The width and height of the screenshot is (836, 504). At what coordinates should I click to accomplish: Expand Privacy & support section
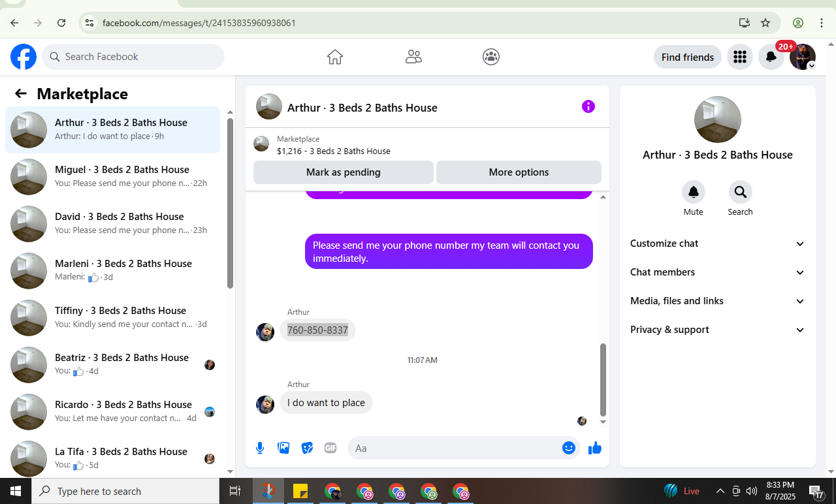tap(717, 330)
